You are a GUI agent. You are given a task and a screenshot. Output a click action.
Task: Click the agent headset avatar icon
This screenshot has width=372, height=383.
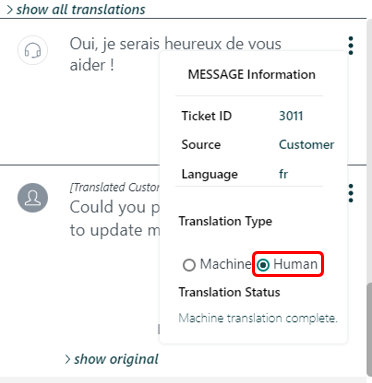click(33, 50)
